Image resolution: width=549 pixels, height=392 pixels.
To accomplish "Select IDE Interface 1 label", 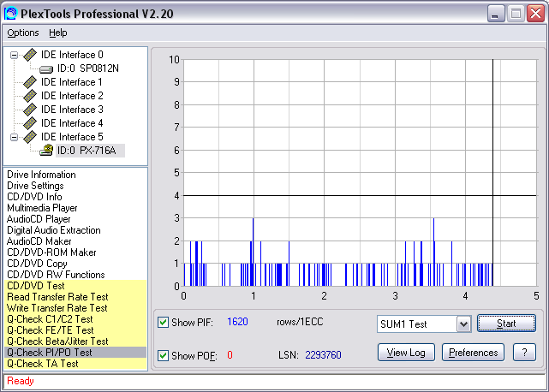I will click(72, 82).
